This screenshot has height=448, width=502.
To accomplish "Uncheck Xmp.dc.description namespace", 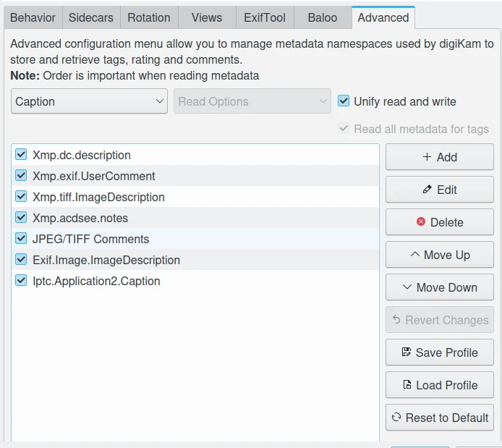I will (x=21, y=155).
